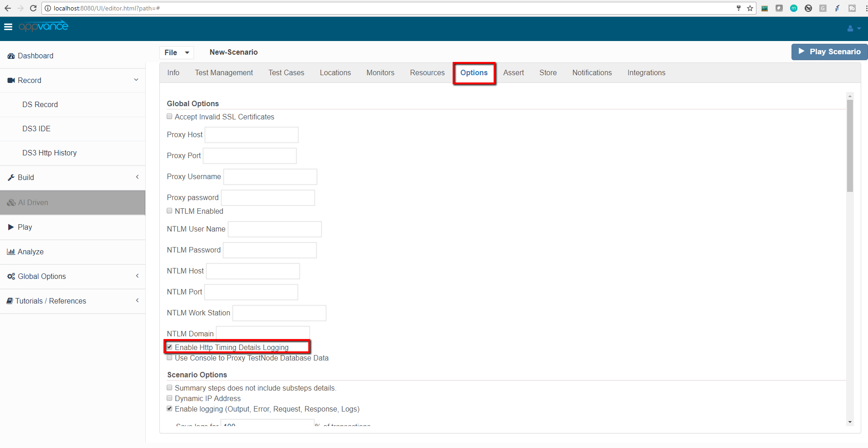Enable Accept Invalid SSL Certificates checkbox
Viewport: 868px width, 448px height.
[x=169, y=117]
